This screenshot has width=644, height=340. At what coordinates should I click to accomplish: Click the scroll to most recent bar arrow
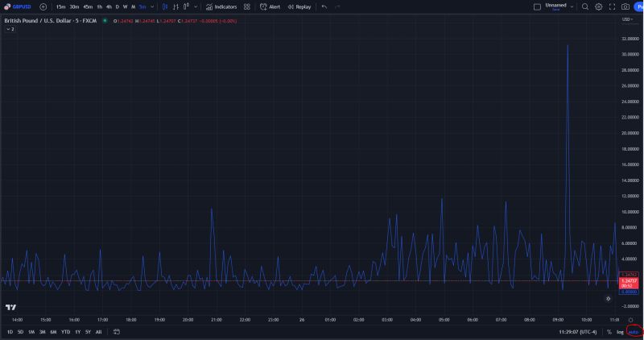tap(609, 298)
